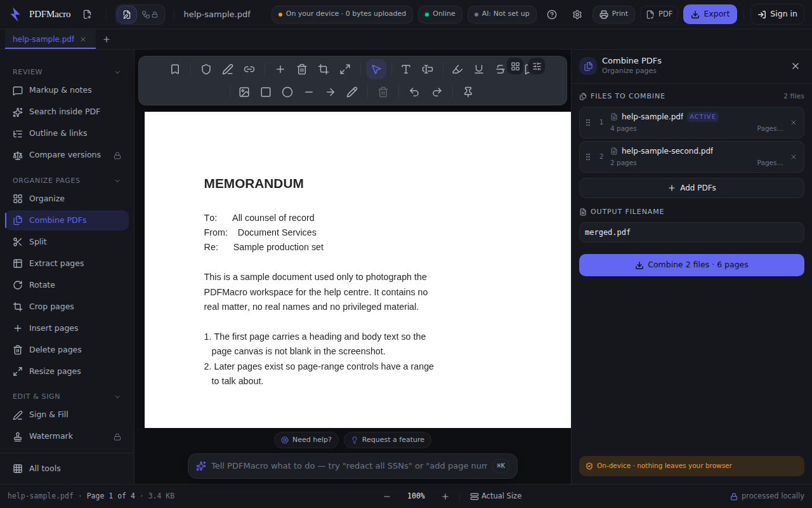This screenshot has width=812, height=508.
Task: Switch to the locked workflow mode toggle
Action: (150, 14)
